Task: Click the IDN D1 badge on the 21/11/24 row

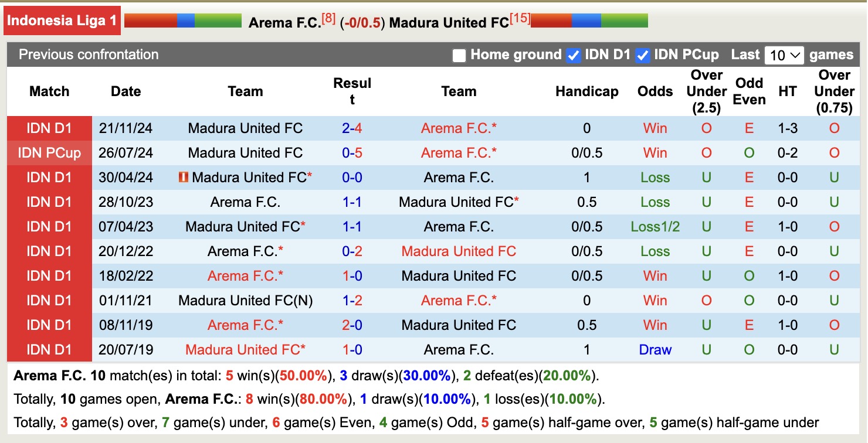Action: click(x=49, y=128)
